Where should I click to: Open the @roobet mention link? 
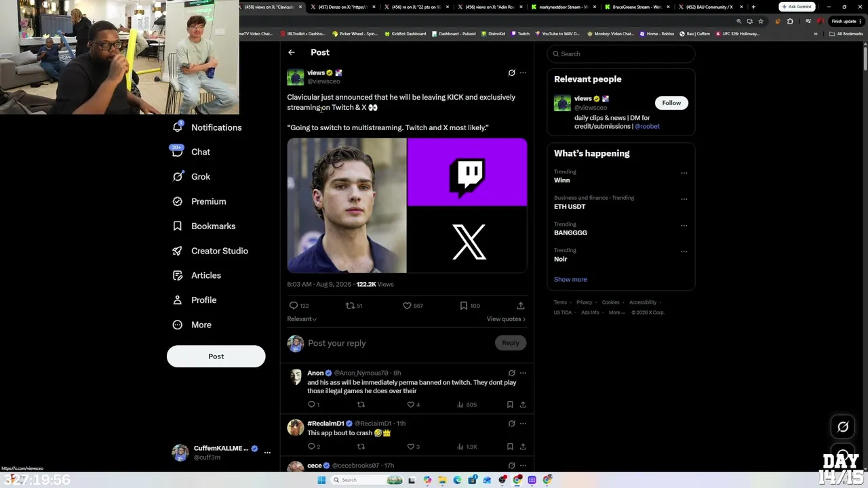(x=647, y=126)
